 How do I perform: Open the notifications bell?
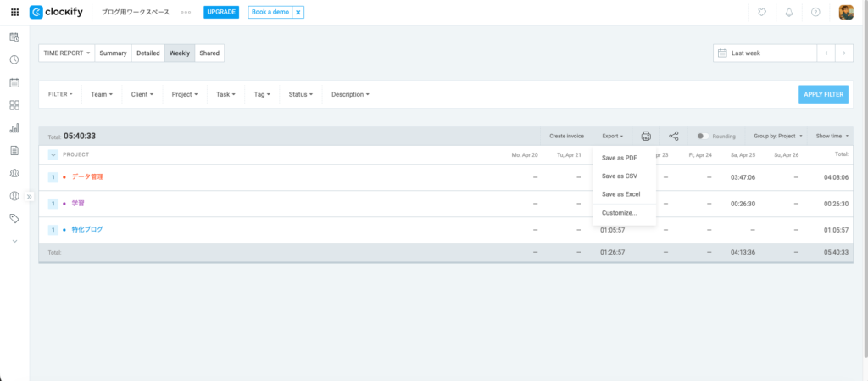tap(788, 13)
